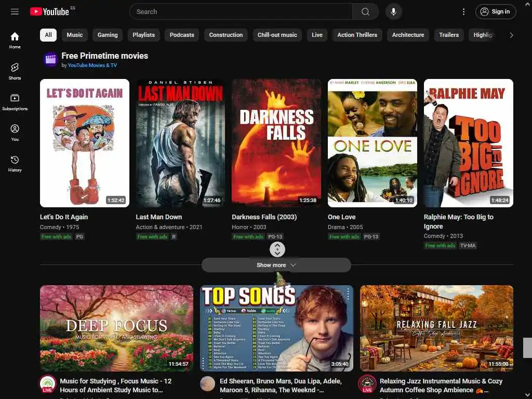This screenshot has width=532, height=399.
Task: Select the Podcasts filter chip
Action: (x=182, y=35)
